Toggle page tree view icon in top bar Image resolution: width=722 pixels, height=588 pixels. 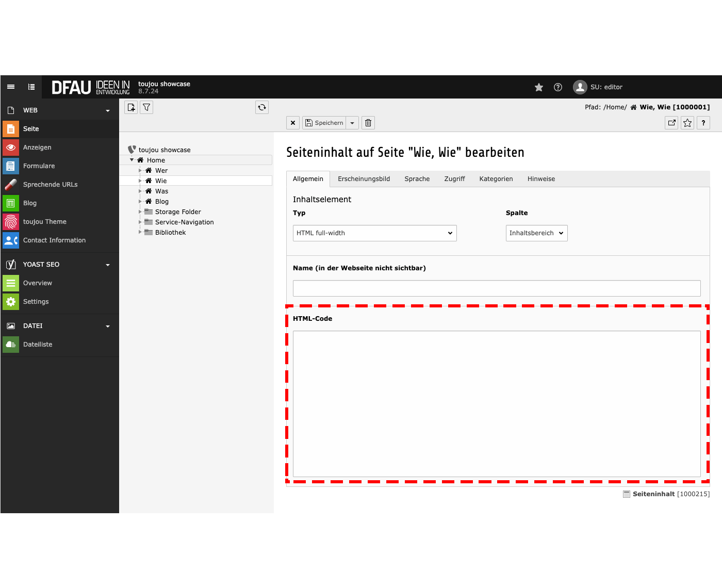pyautogui.click(x=31, y=87)
